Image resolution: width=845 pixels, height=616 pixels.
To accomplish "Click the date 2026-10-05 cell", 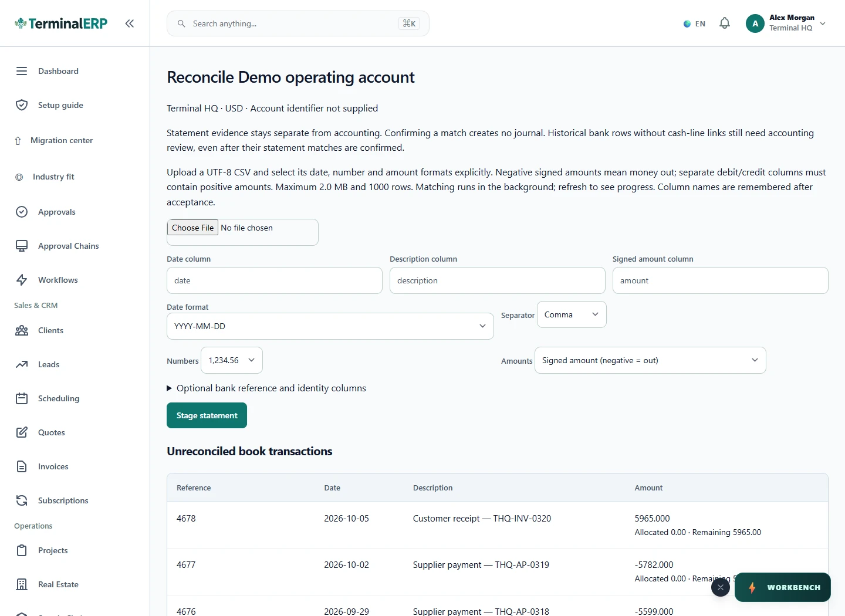I will point(346,519).
